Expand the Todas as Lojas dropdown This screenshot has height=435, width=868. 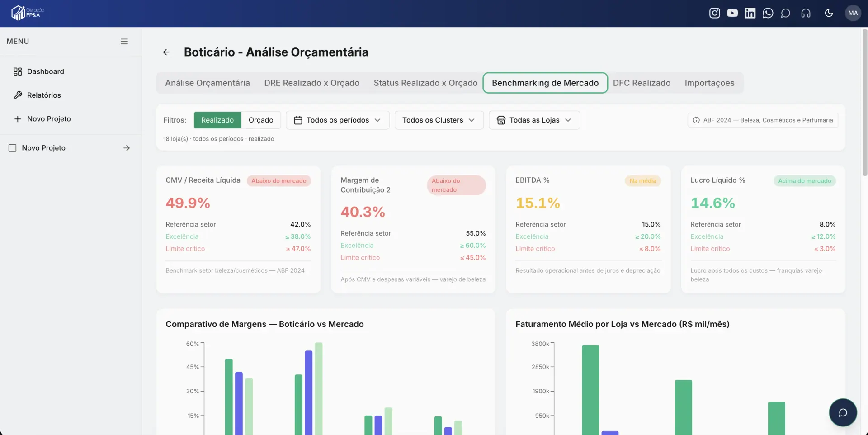(534, 120)
